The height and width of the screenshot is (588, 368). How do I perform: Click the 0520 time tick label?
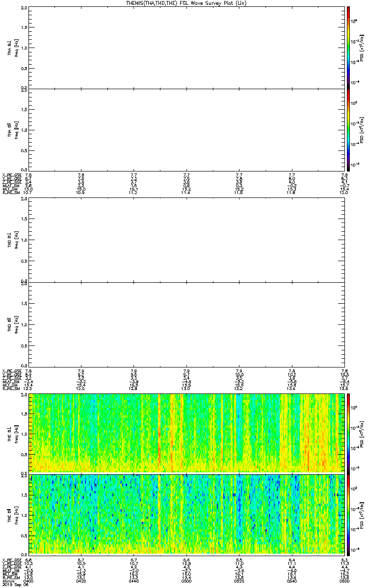coord(239,581)
